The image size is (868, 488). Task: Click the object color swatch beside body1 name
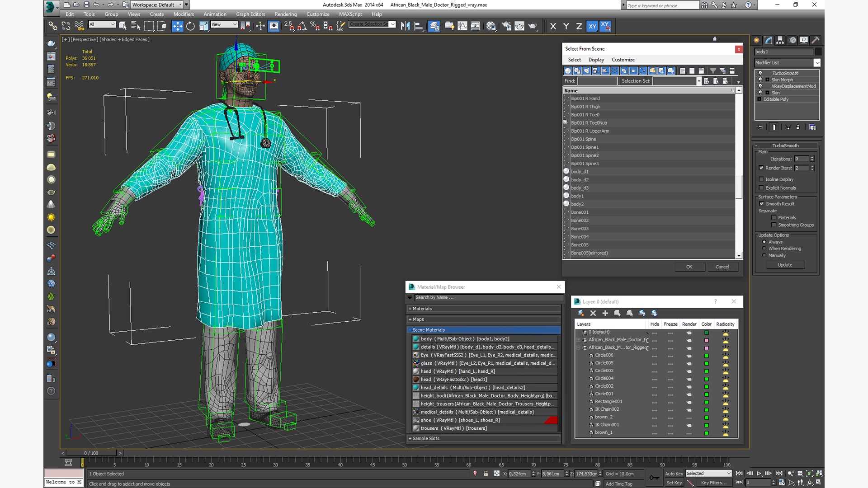(818, 52)
